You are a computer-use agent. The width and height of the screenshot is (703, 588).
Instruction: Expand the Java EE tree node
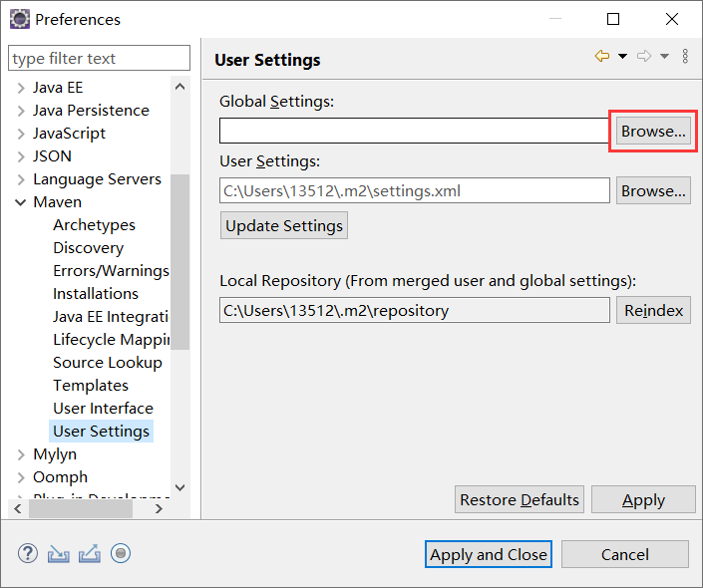(x=21, y=88)
